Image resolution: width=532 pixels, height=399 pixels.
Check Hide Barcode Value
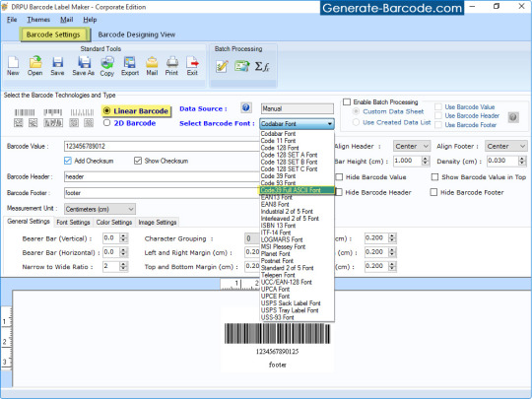click(339, 176)
